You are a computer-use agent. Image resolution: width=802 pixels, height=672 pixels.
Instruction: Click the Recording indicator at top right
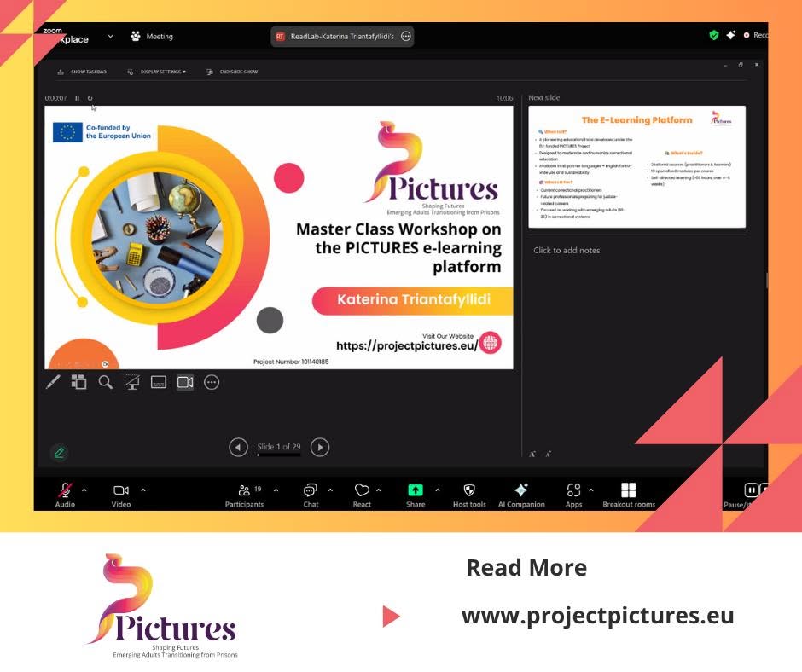tap(755, 35)
